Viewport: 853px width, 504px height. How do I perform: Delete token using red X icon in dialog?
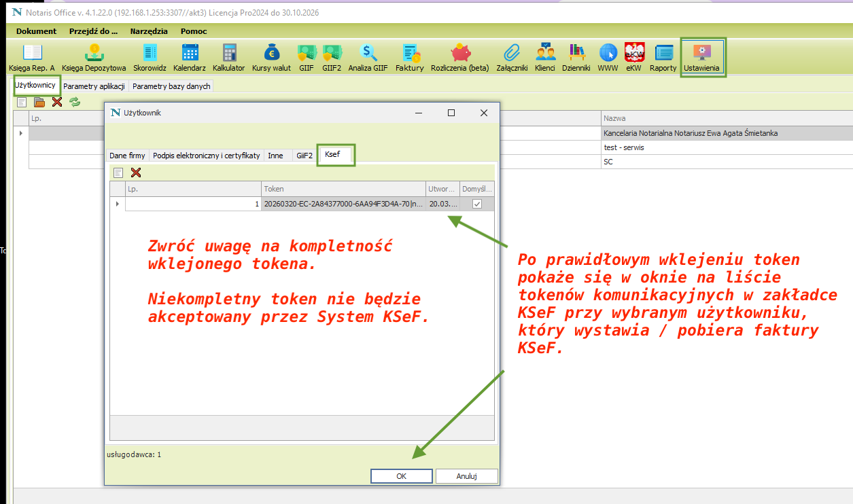click(x=136, y=173)
